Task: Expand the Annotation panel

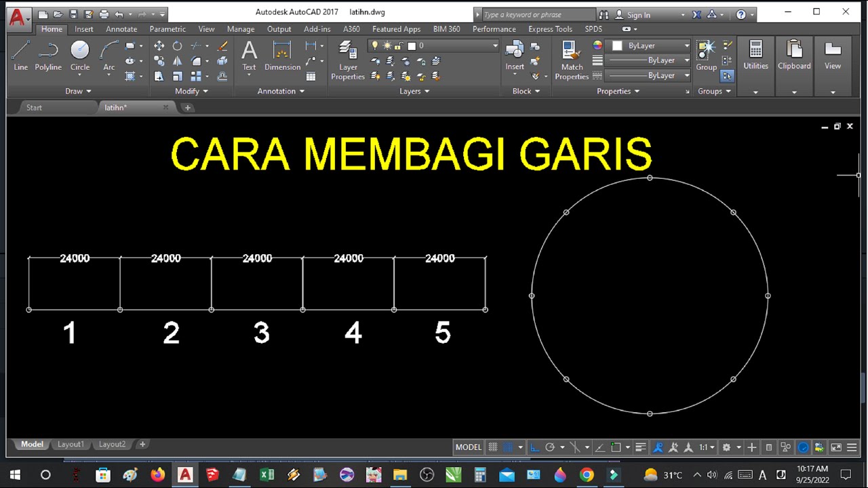Action: click(281, 91)
